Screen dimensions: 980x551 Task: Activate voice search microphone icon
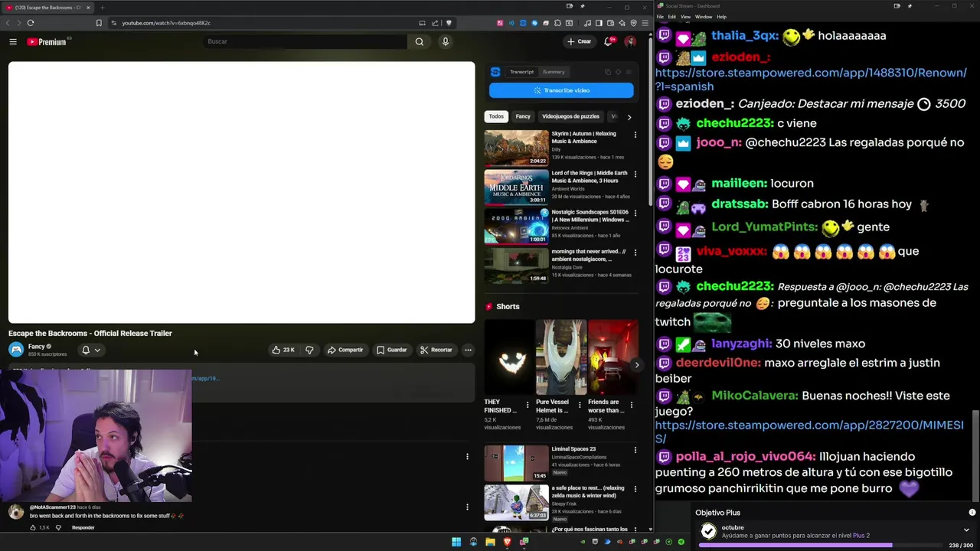pos(445,41)
